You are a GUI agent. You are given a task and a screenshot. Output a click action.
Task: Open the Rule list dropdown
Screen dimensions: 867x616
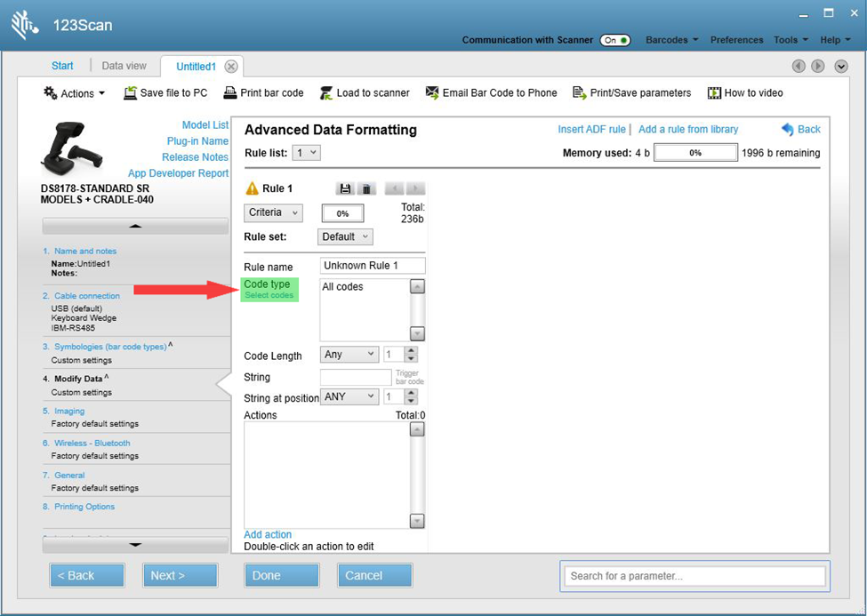pos(306,152)
